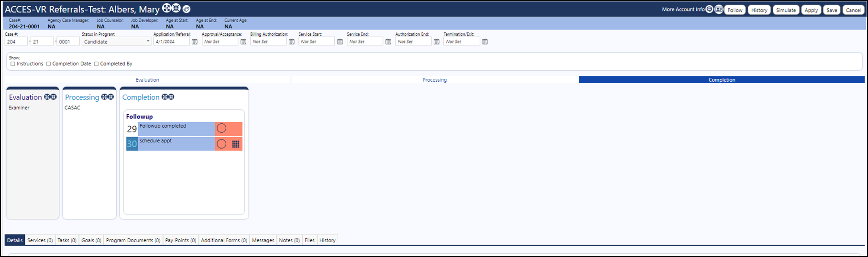The image size is (868, 257).
Task: Open the chat bubble icon by More Account Info
Action: coord(710,10)
